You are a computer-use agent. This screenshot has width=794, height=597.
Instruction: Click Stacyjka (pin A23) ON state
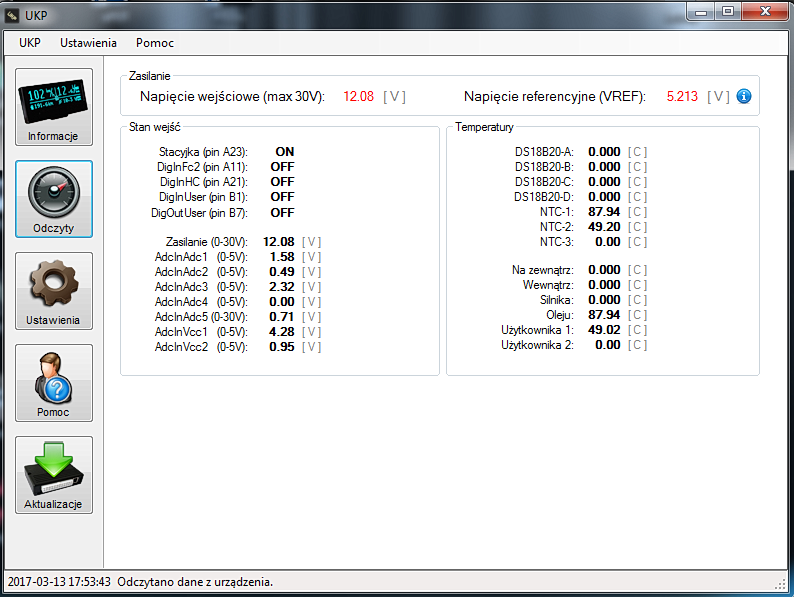(285, 152)
